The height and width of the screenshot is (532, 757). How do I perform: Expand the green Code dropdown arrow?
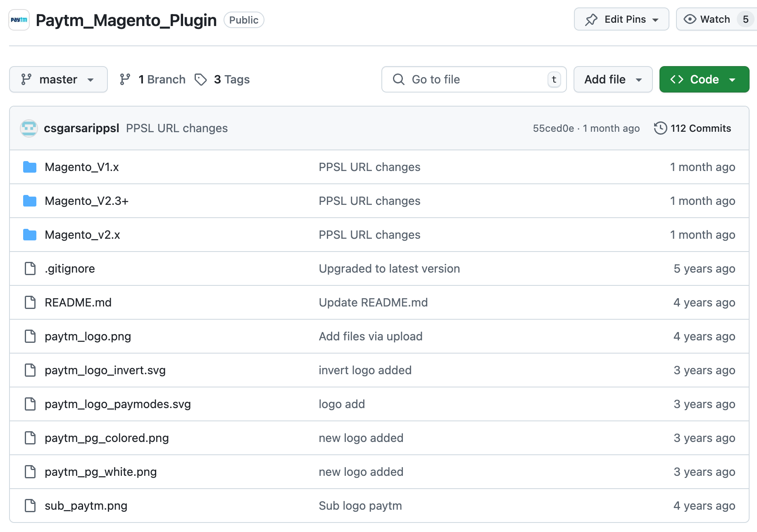click(x=732, y=80)
